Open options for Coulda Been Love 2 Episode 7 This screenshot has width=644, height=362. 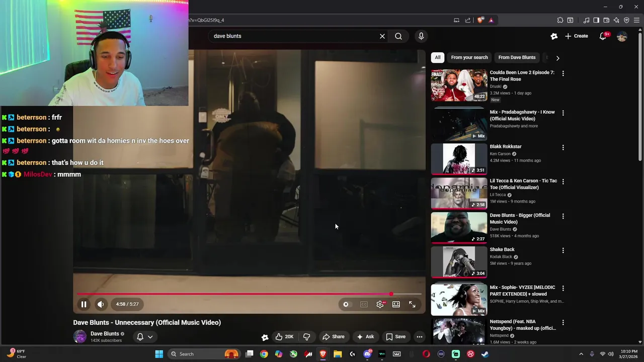coord(563,73)
